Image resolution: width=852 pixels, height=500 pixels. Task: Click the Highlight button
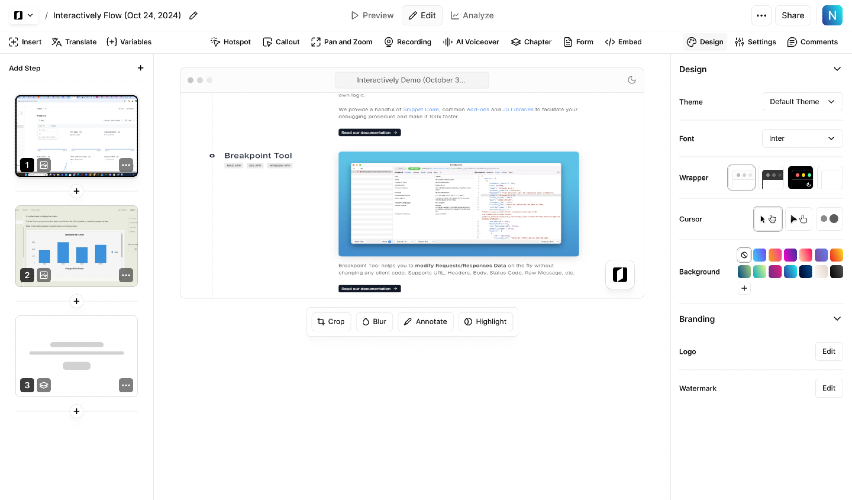485,322
